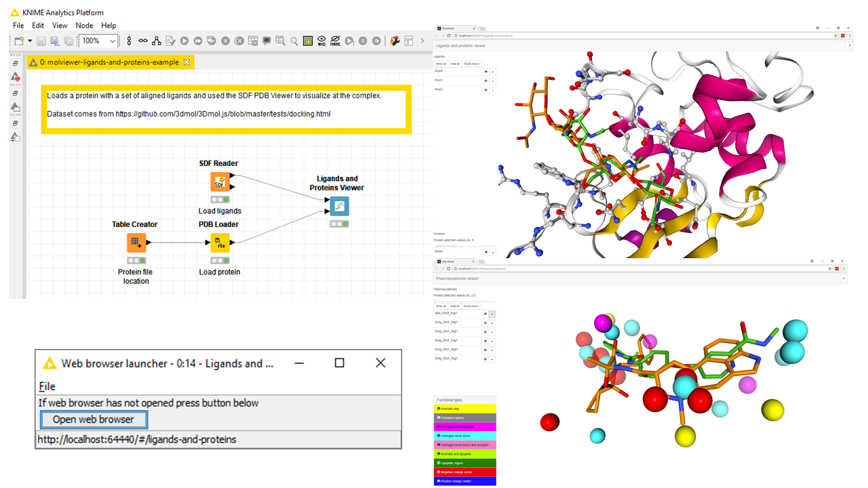Click the Save workflow icon
The image size is (868, 488).
point(41,41)
